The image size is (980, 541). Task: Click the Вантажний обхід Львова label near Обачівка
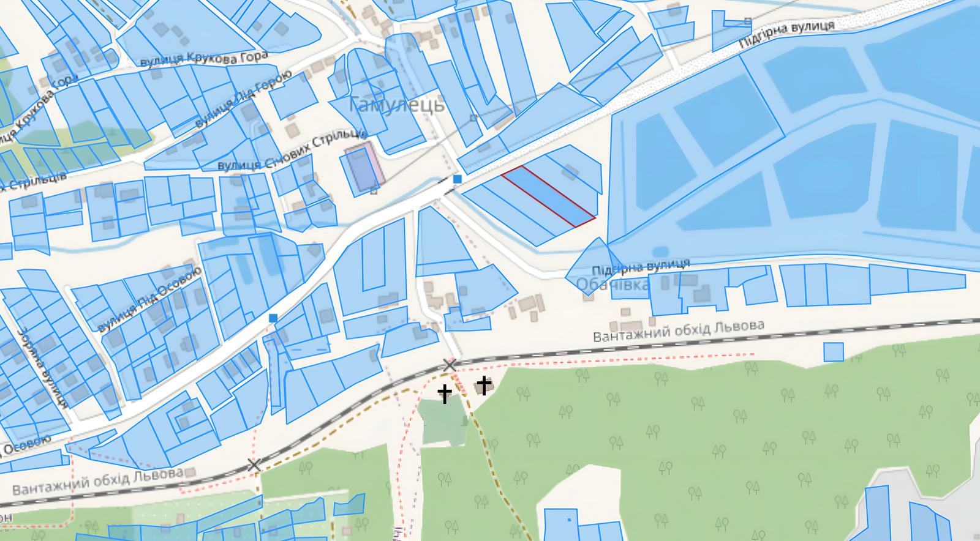(x=679, y=330)
